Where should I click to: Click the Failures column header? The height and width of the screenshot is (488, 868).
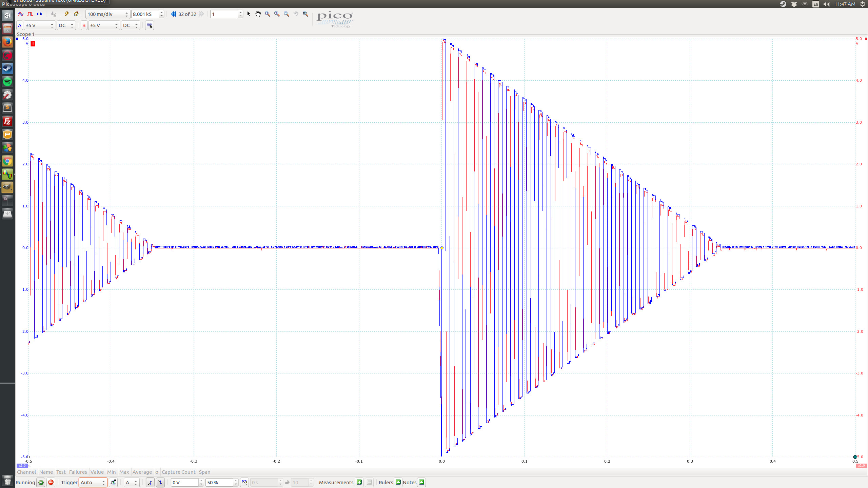tap(78, 472)
